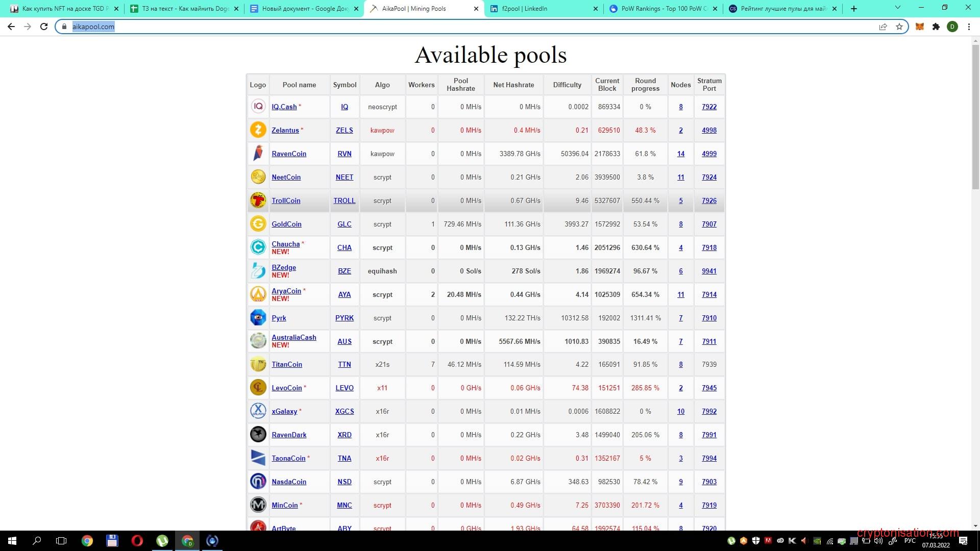
Task: Switch to the f2pool LinkedIn tab
Action: coord(544,9)
